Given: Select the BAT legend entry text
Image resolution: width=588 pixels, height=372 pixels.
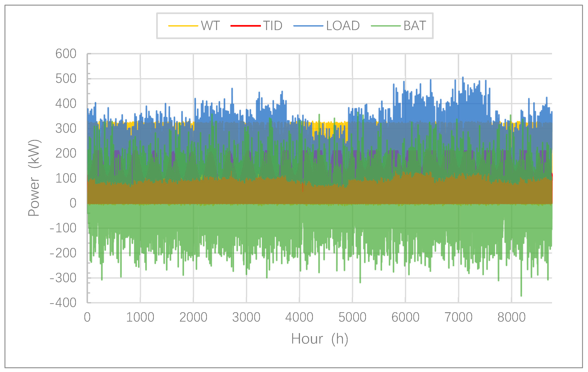Looking at the screenshot, I should pos(415,26).
